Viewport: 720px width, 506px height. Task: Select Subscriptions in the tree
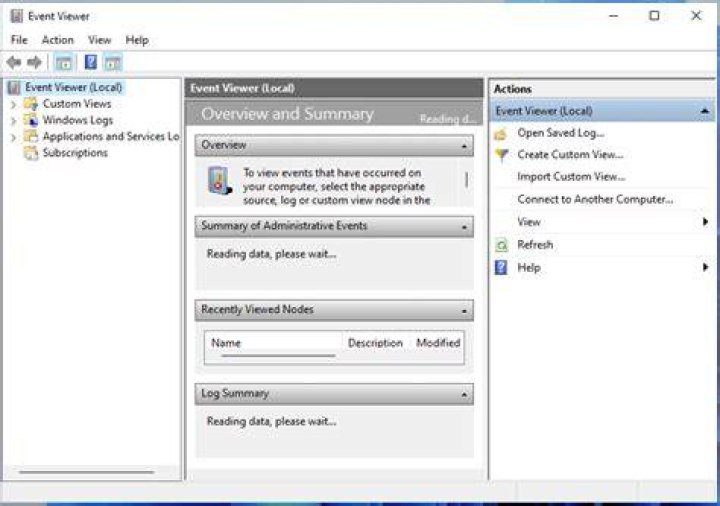click(x=75, y=153)
